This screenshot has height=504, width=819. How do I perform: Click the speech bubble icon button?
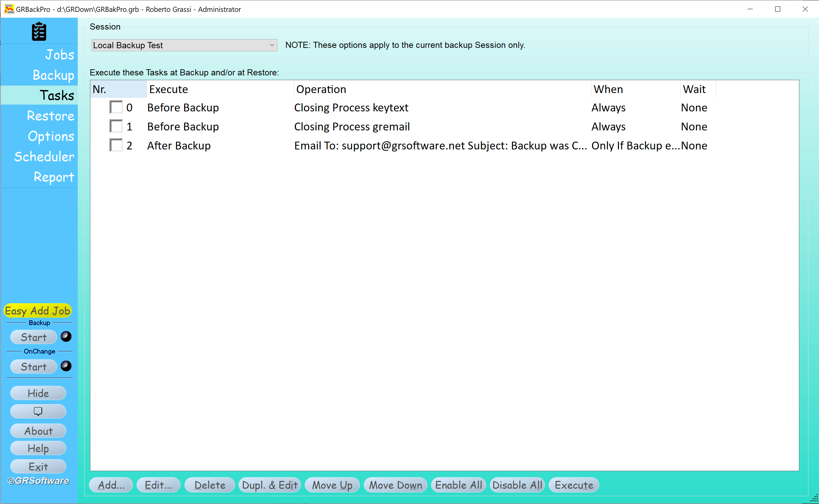point(38,412)
